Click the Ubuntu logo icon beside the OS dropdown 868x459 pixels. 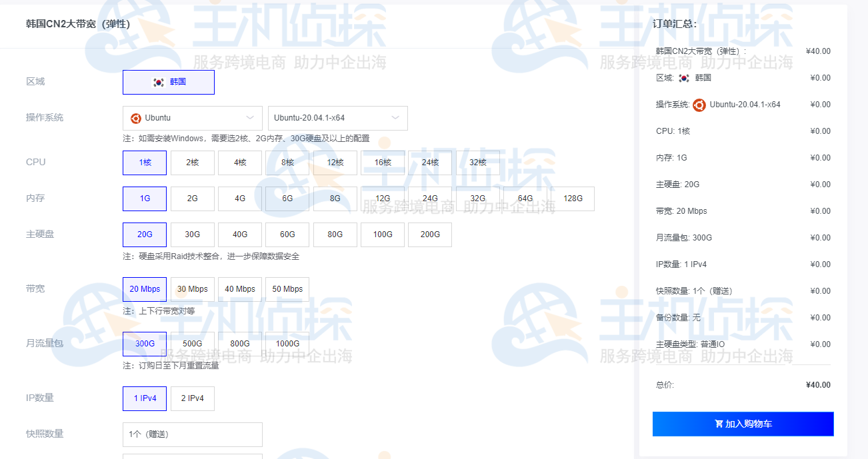pyautogui.click(x=135, y=117)
